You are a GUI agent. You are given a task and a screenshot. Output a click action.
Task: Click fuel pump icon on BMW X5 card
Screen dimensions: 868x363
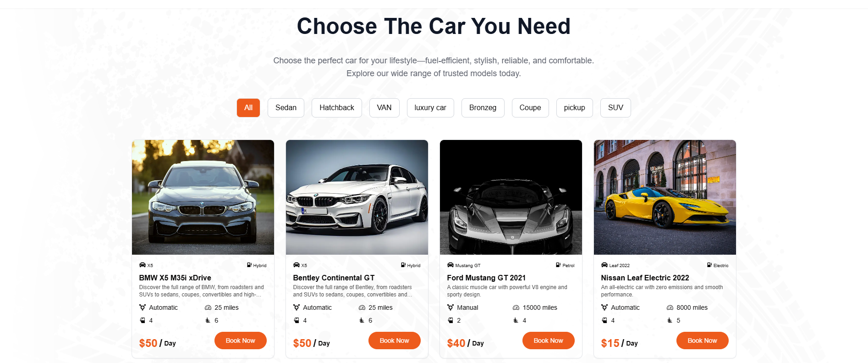(x=249, y=265)
